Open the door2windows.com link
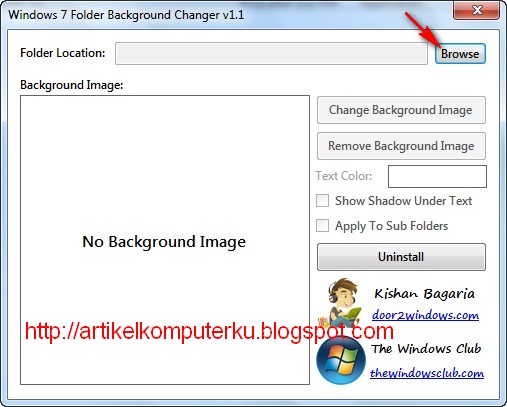Image resolution: width=507 pixels, height=407 pixels. click(425, 315)
